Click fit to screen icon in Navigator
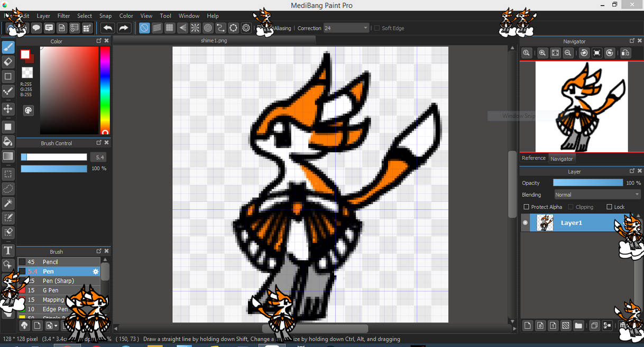 tap(555, 53)
